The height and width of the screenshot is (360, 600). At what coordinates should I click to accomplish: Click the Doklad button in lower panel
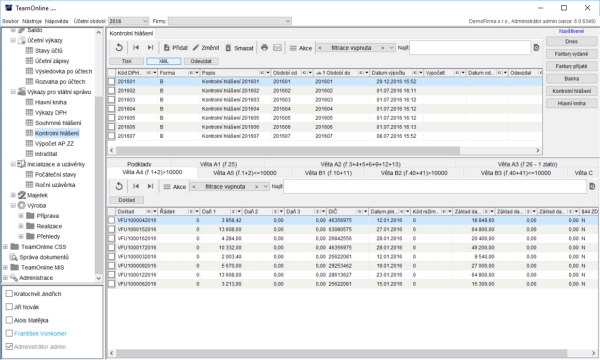[127, 200]
